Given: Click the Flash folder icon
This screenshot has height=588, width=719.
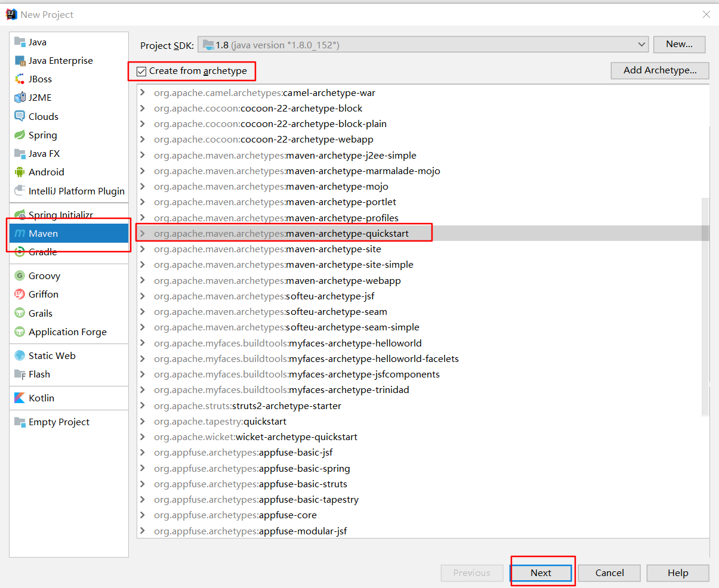Looking at the screenshot, I should tap(20, 375).
